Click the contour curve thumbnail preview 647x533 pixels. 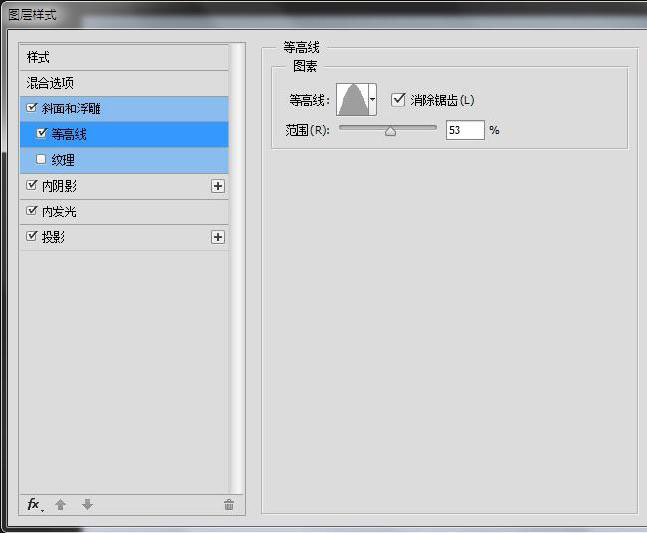click(x=352, y=99)
